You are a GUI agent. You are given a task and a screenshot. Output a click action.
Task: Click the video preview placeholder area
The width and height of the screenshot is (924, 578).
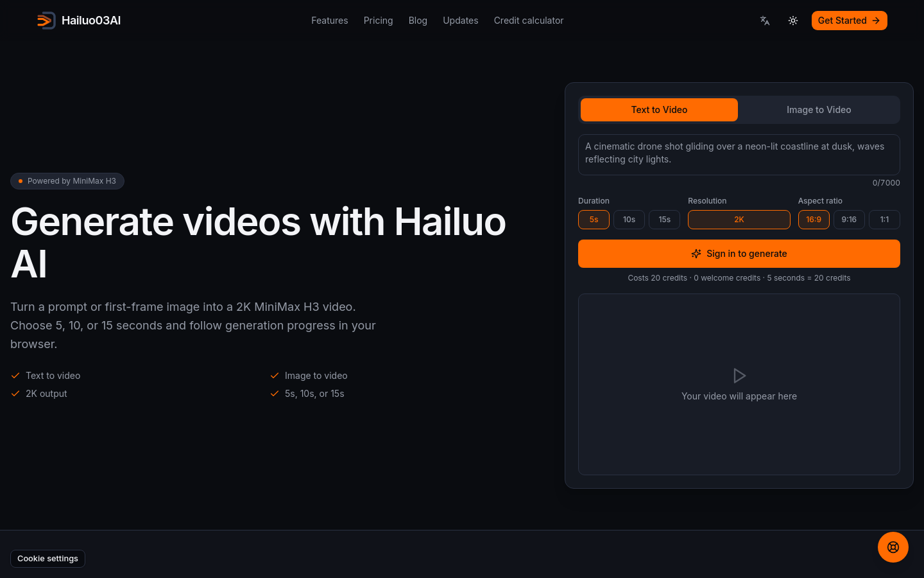739,384
